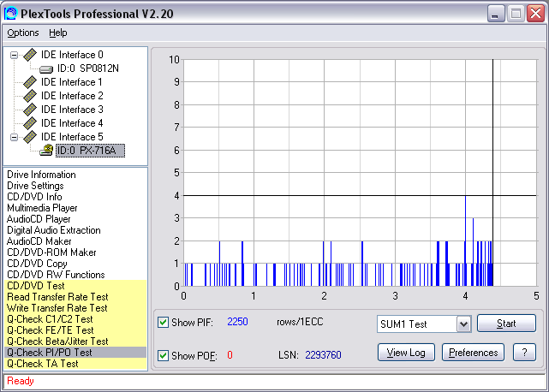Start the SUM1 test
Image resolution: width=549 pixels, height=392 pixels.
tap(506, 324)
